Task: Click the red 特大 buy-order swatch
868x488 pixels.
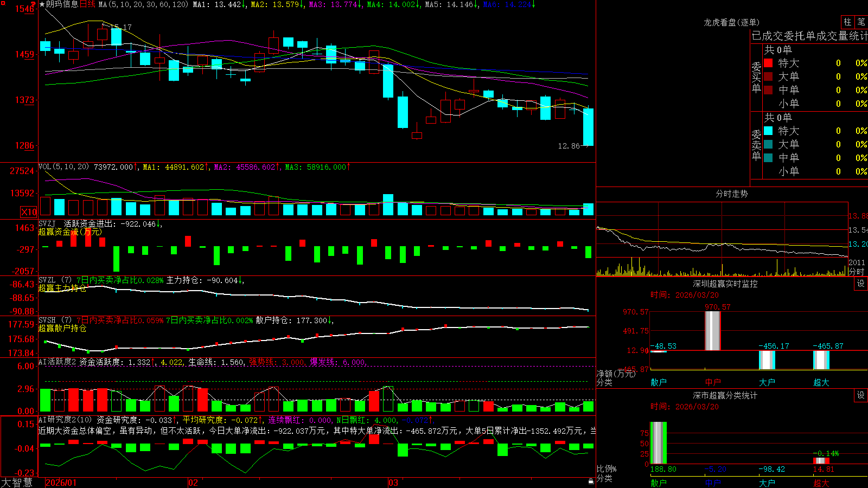Action: pyautogui.click(x=768, y=63)
